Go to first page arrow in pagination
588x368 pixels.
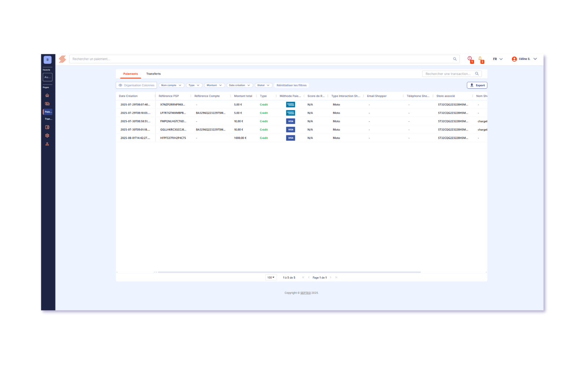tap(303, 277)
